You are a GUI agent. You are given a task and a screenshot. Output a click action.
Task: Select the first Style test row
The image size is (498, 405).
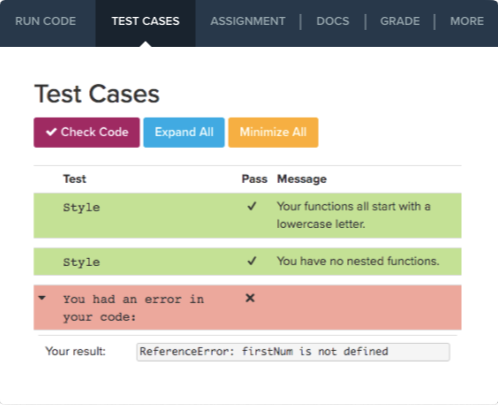247,215
